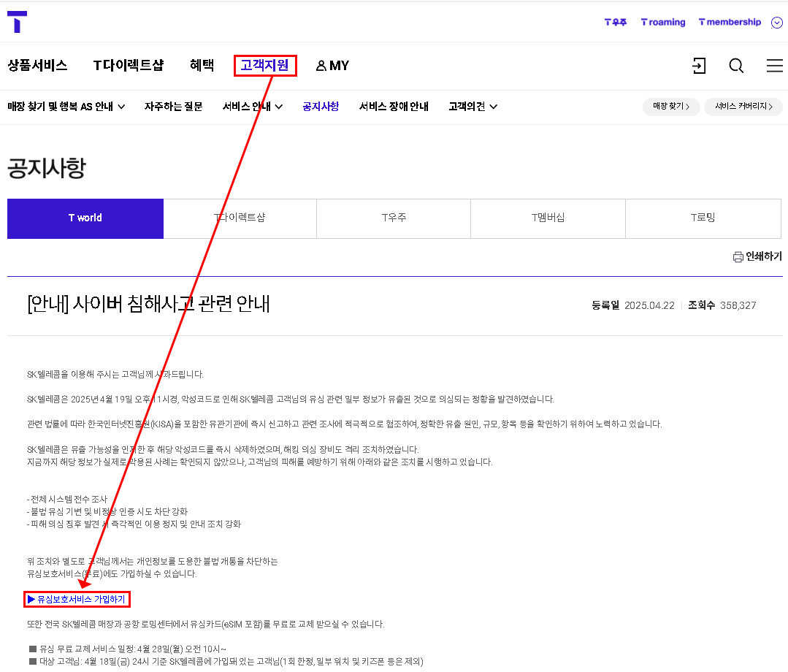This screenshot has width=788, height=672.
Task: Expand 고객의견 dropdown
Action: pos(473,107)
